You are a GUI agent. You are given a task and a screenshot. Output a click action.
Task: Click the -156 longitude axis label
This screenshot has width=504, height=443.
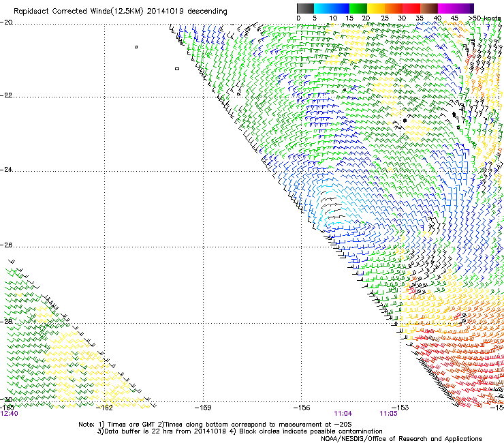[x=302, y=408]
